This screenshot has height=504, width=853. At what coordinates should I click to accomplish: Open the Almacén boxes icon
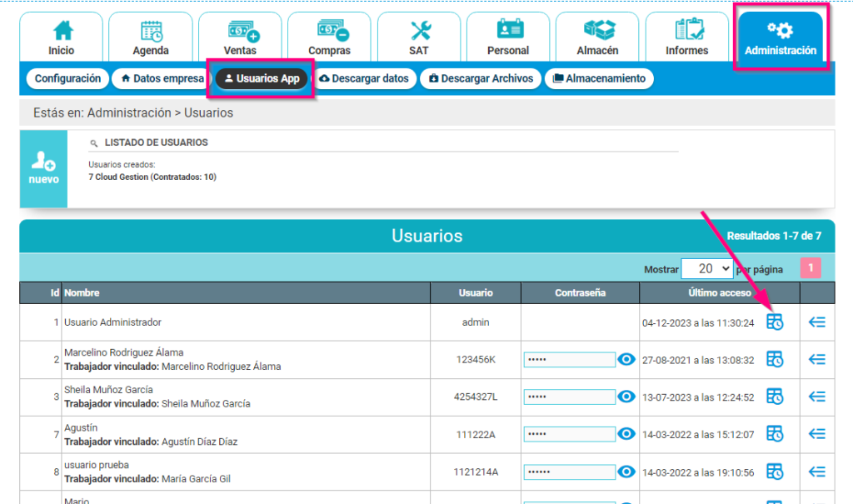pyautogui.click(x=596, y=32)
